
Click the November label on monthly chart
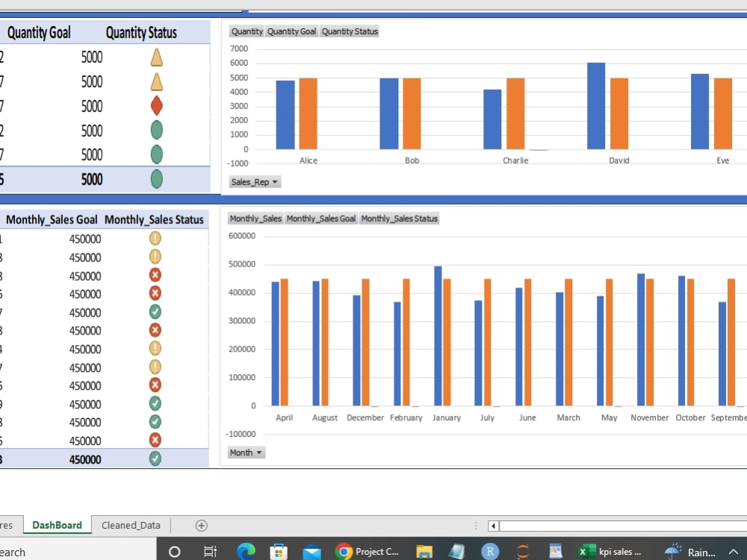click(x=650, y=417)
